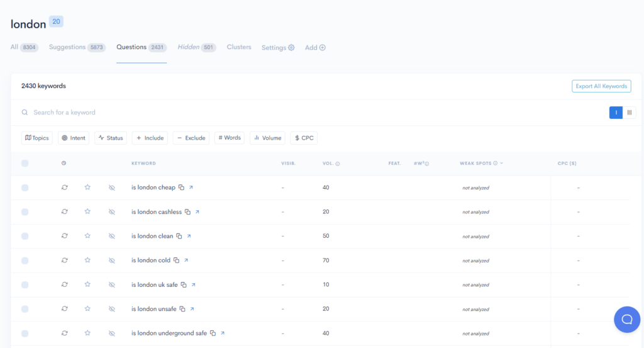This screenshot has height=348, width=644.
Task: Open the Intent filter
Action: [x=74, y=138]
